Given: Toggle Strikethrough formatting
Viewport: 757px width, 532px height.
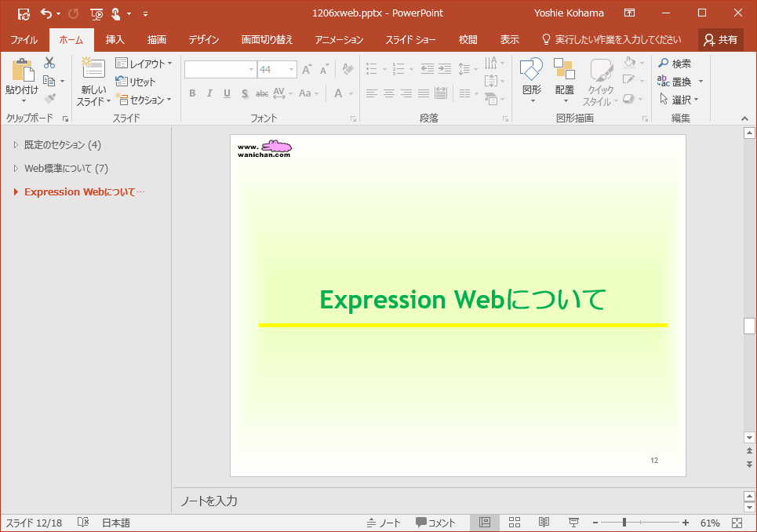Looking at the screenshot, I should pyautogui.click(x=262, y=93).
